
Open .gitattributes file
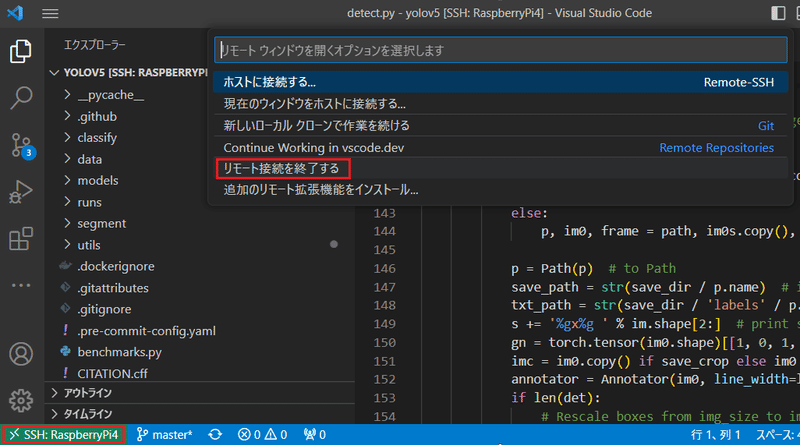click(113, 288)
